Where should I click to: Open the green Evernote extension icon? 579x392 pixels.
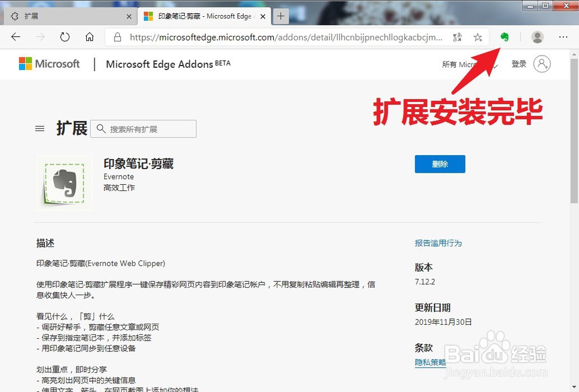(504, 37)
